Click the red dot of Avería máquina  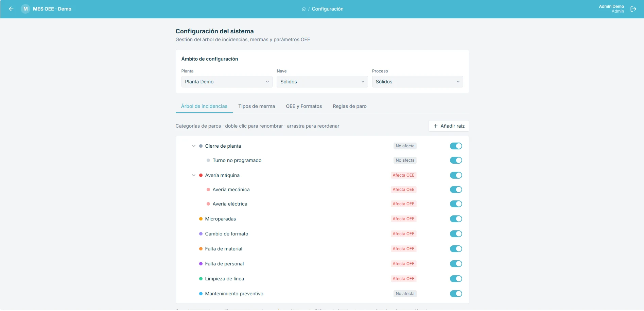click(x=201, y=175)
